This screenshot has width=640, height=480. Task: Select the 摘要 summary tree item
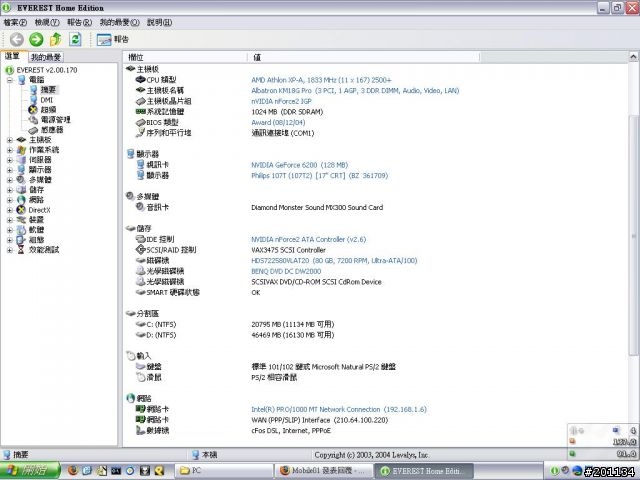click(49, 90)
